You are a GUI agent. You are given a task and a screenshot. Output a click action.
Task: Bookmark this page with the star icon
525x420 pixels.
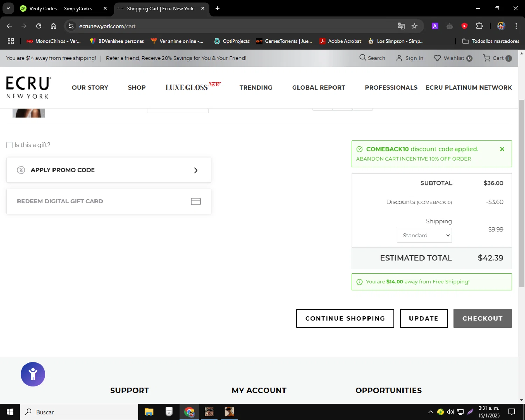(x=414, y=26)
